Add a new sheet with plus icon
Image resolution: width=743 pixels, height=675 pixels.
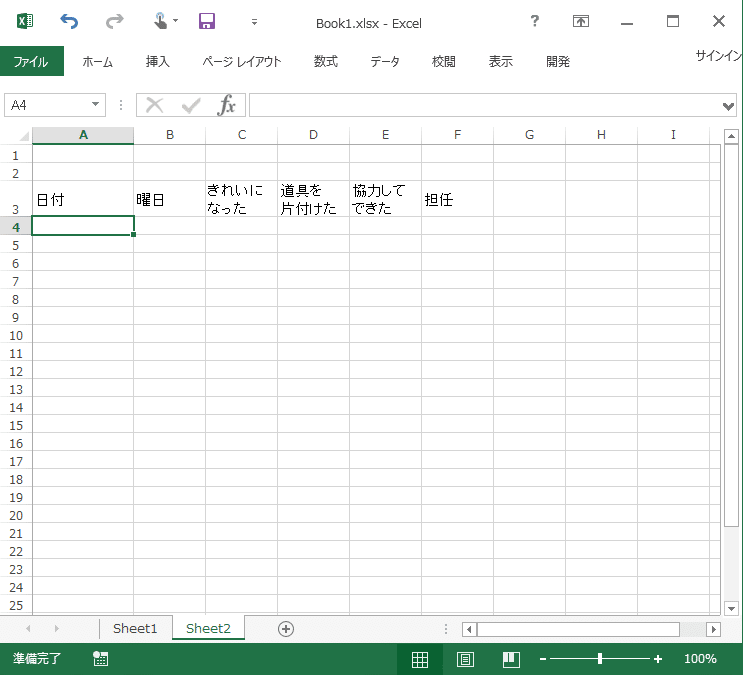tap(286, 629)
